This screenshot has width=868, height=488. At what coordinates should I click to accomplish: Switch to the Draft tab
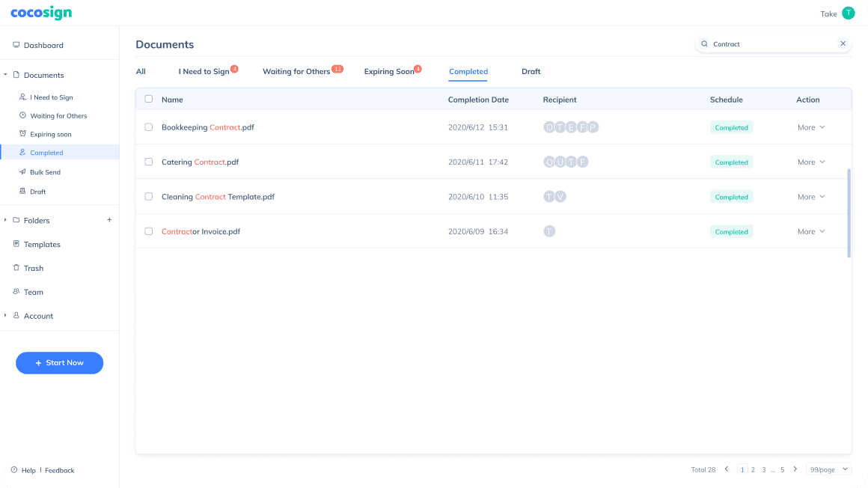tap(531, 72)
